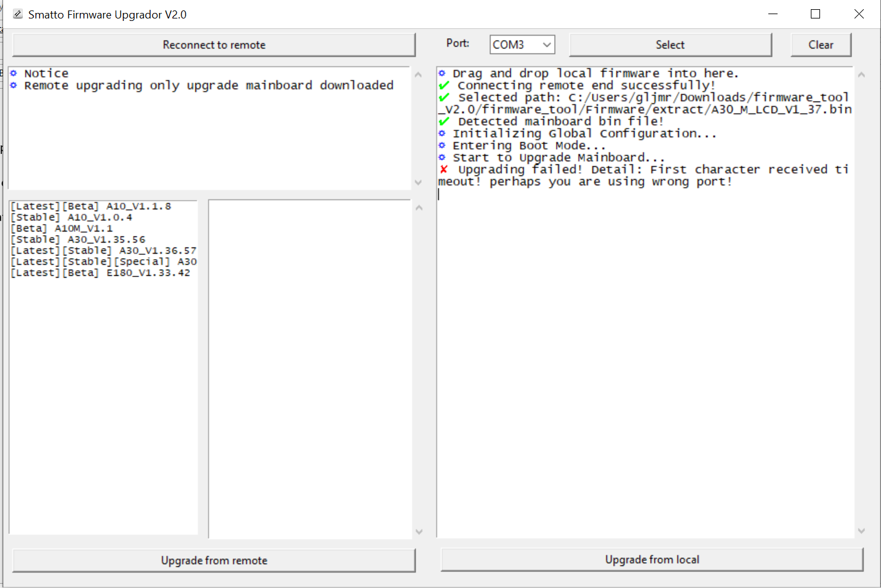Click scroll-up arrow of the firmware description pane
This screenshot has width=881, height=588.
point(419,208)
